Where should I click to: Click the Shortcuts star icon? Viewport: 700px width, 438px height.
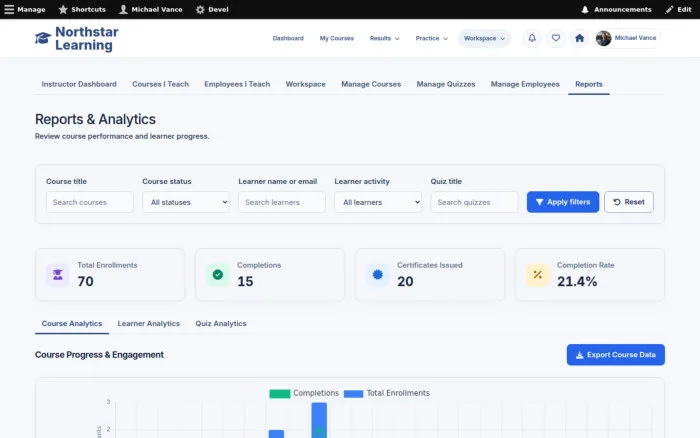(x=63, y=9)
